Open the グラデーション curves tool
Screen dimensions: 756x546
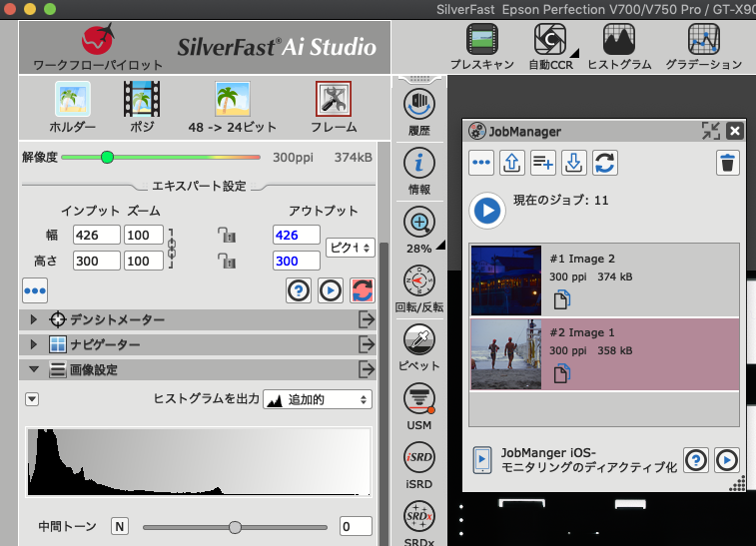point(703,47)
